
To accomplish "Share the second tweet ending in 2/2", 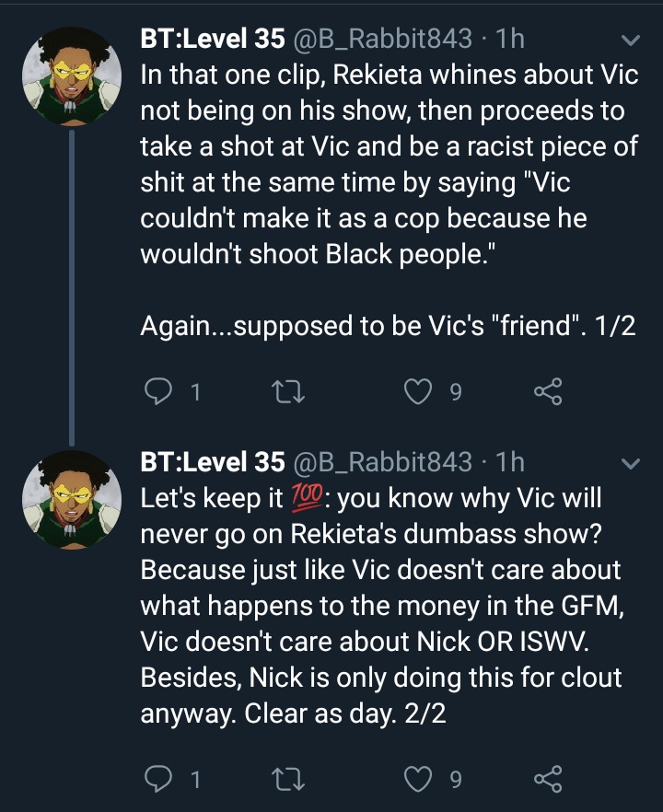I will (x=548, y=779).
